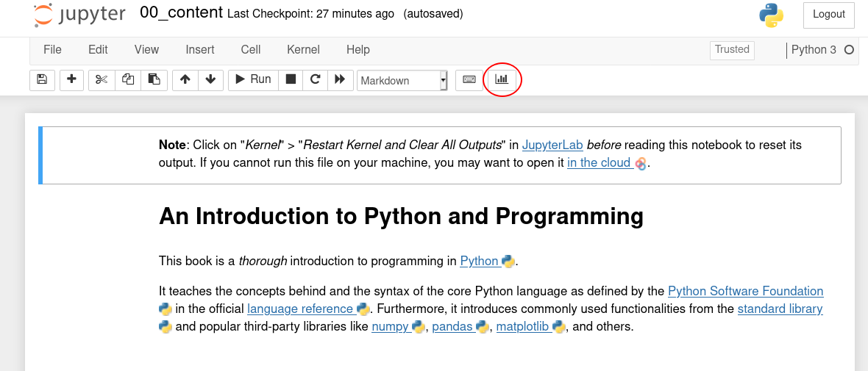Move selected cell down arrow
This screenshot has width=868, height=371.
(x=210, y=79)
